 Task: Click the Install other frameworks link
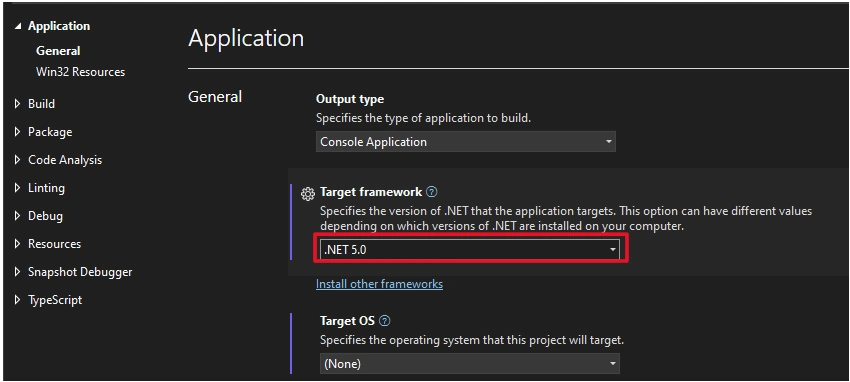click(379, 284)
